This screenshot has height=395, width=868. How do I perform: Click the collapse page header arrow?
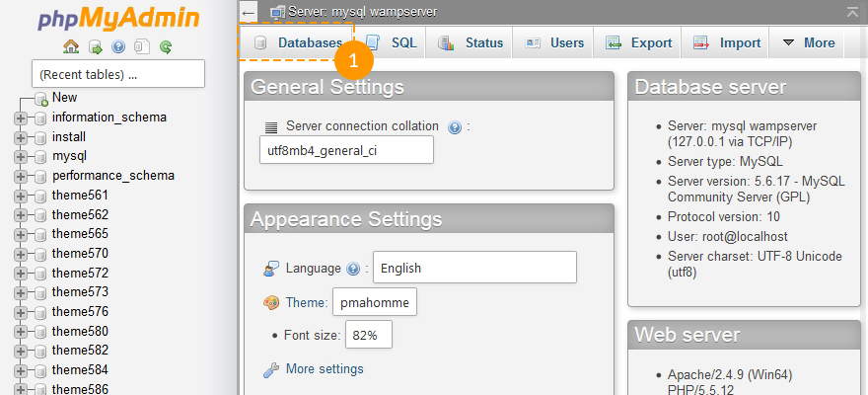point(852,12)
